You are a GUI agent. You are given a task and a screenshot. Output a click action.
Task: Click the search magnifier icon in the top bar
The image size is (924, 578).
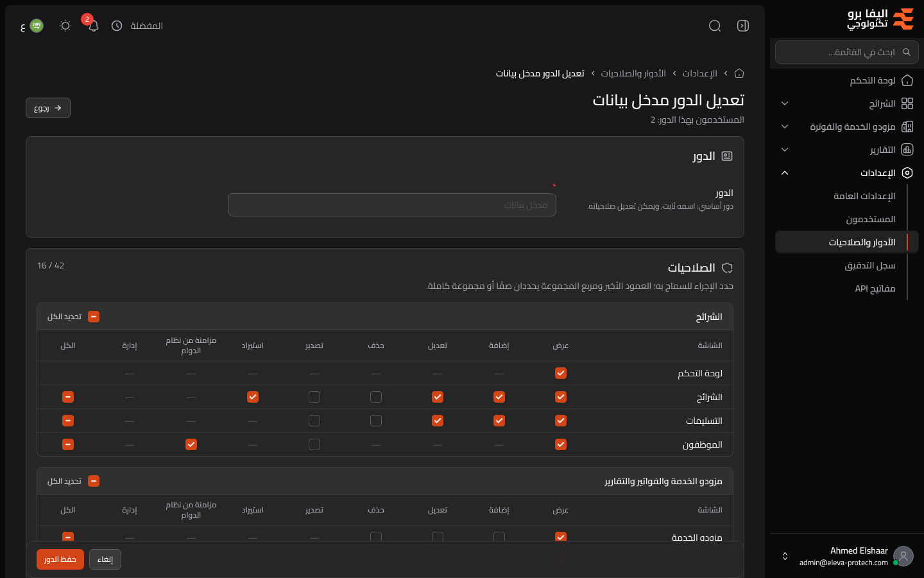(x=715, y=26)
